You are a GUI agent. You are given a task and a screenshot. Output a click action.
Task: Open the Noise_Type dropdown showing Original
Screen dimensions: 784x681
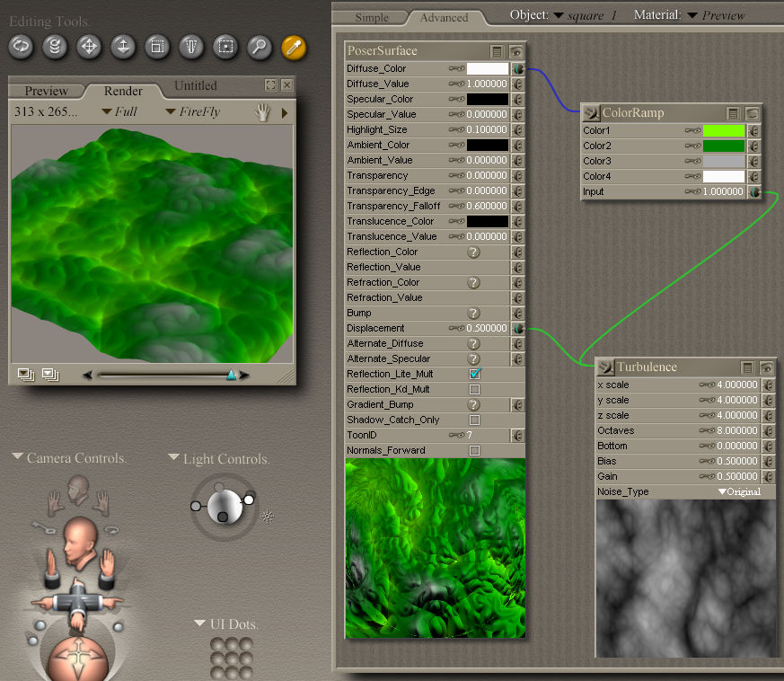(739, 491)
